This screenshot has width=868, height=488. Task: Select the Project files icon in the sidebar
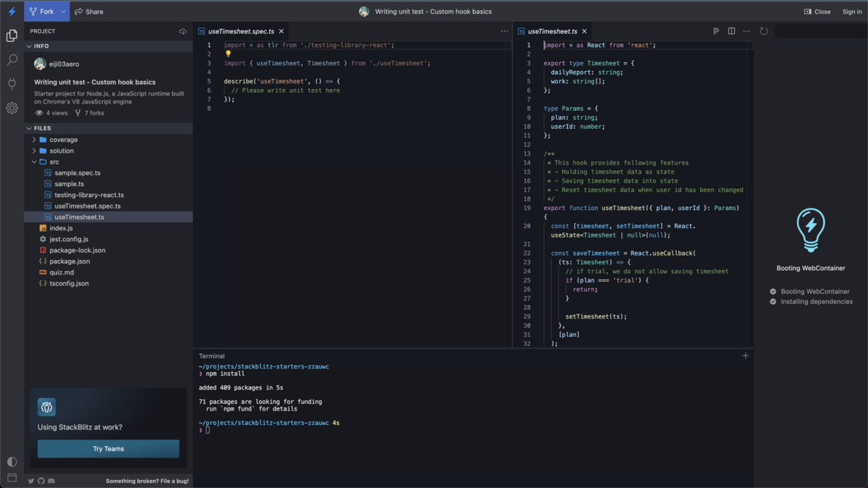click(12, 34)
